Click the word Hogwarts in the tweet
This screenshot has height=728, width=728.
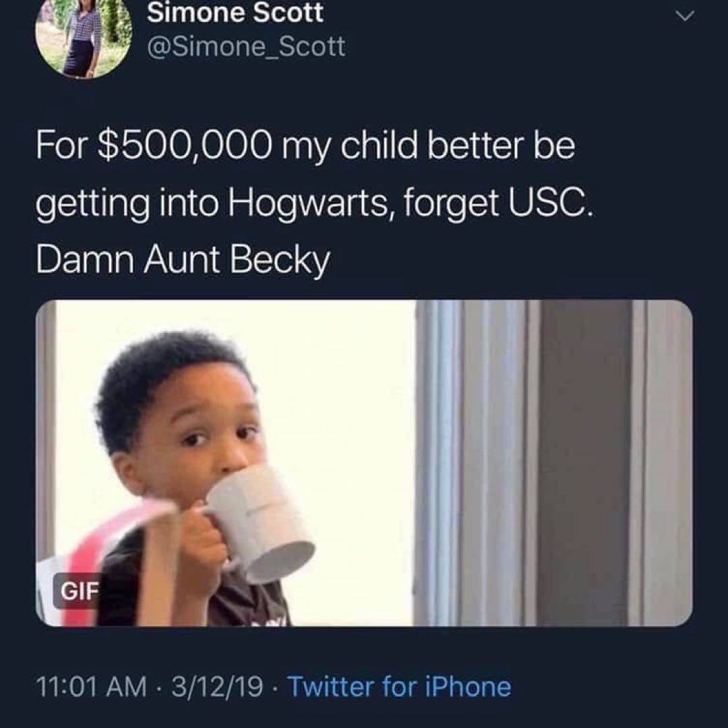pyautogui.click(x=307, y=204)
